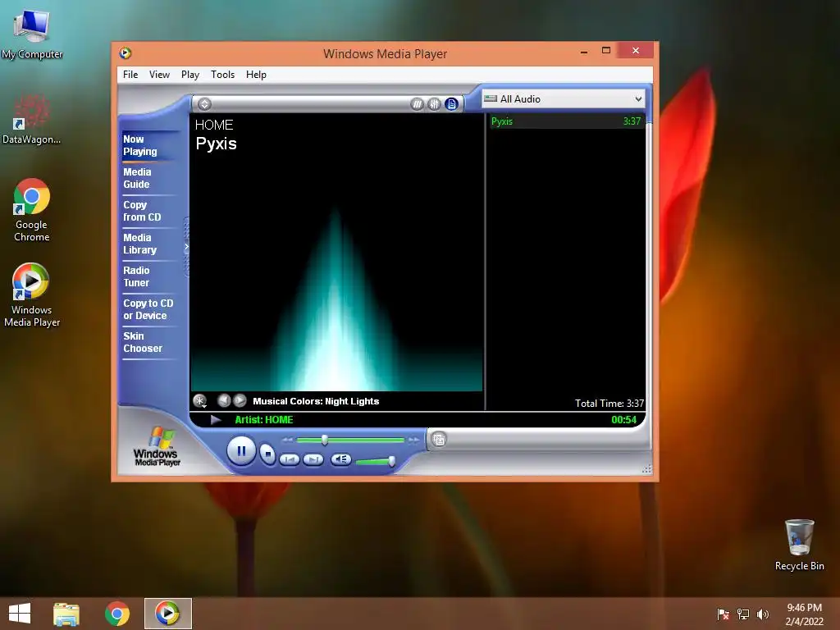Viewport: 840px width, 630px height.
Task: Pause playback with the pause button
Action: point(241,451)
